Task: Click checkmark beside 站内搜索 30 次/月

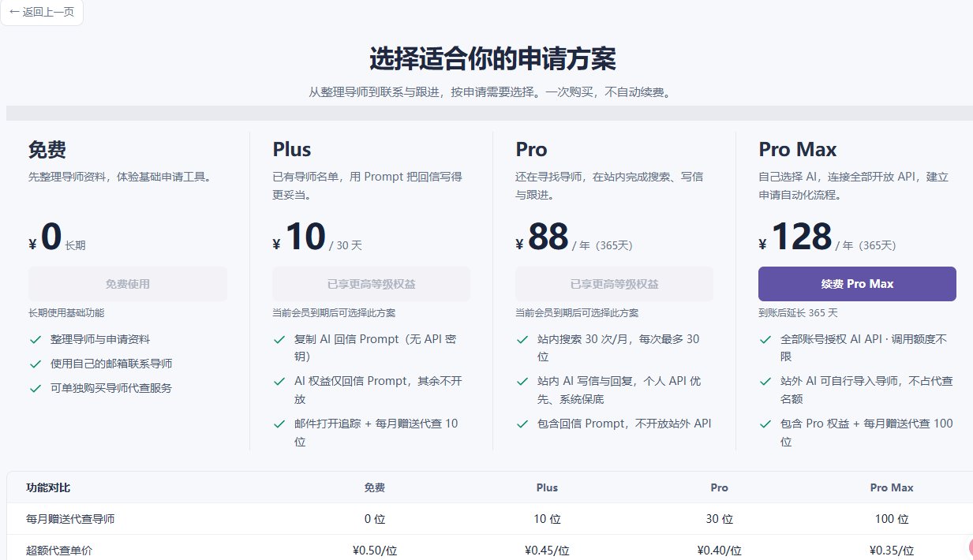Action: point(522,340)
